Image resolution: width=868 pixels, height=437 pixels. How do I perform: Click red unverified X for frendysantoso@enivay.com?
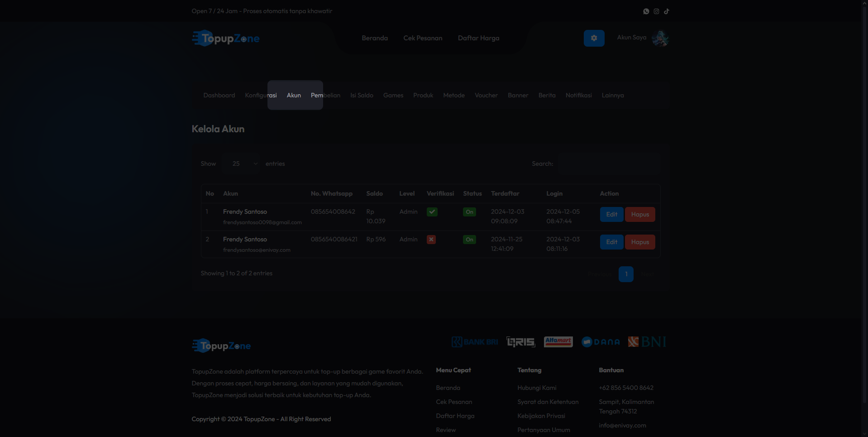431,240
